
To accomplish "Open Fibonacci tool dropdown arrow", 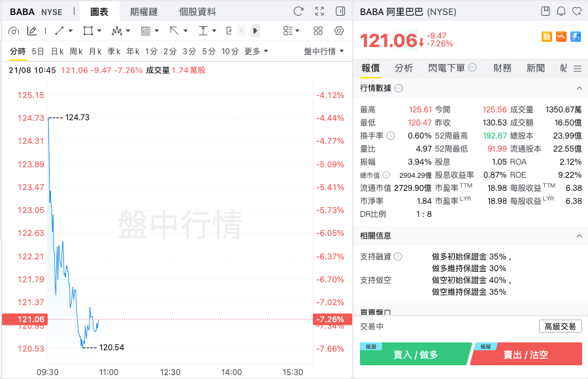I will pos(157,31).
